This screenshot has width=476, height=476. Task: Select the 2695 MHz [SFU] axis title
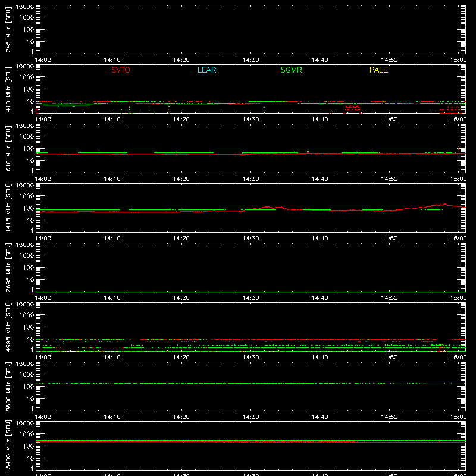click(8, 267)
